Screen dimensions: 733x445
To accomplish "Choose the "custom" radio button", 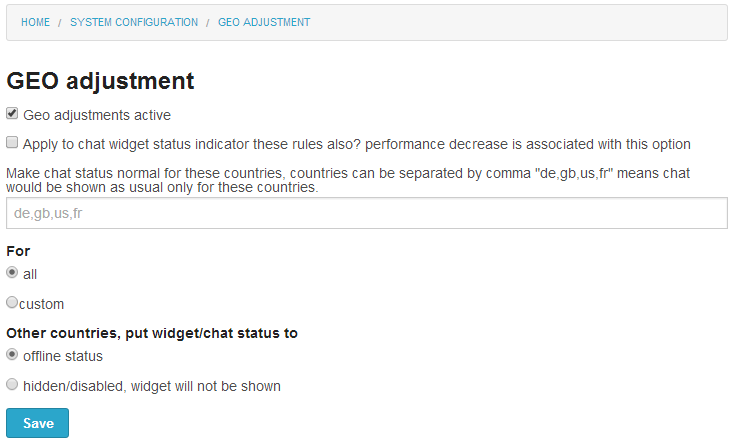I will [x=12, y=302].
